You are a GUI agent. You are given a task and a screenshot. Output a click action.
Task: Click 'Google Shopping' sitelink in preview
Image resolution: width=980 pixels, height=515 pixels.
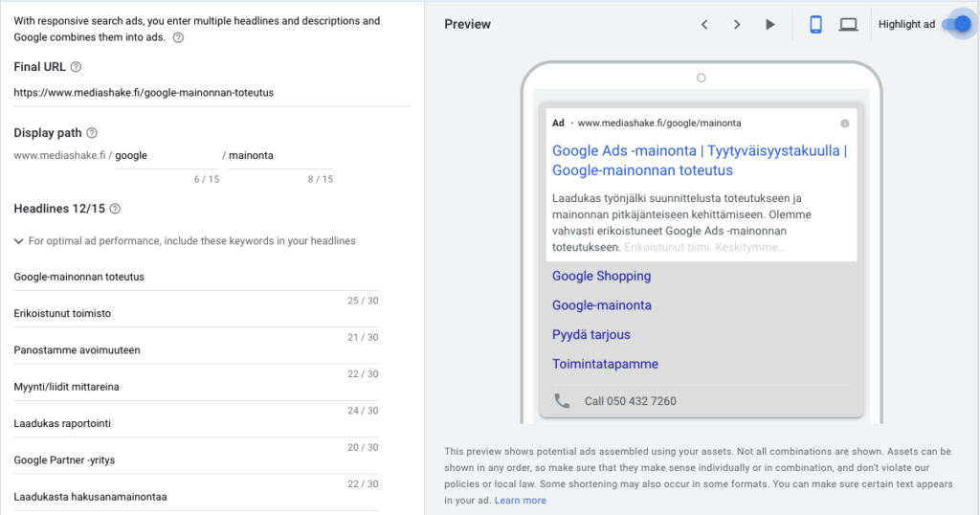coord(601,277)
